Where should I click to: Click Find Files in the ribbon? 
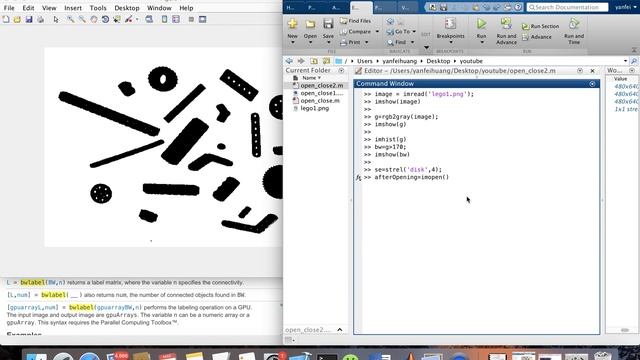coord(356,21)
